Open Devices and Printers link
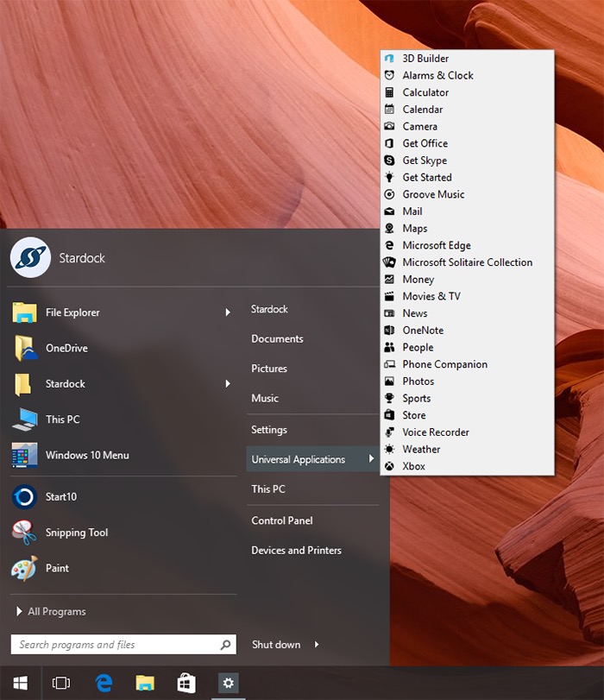This screenshot has width=604, height=700. coord(296,550)
